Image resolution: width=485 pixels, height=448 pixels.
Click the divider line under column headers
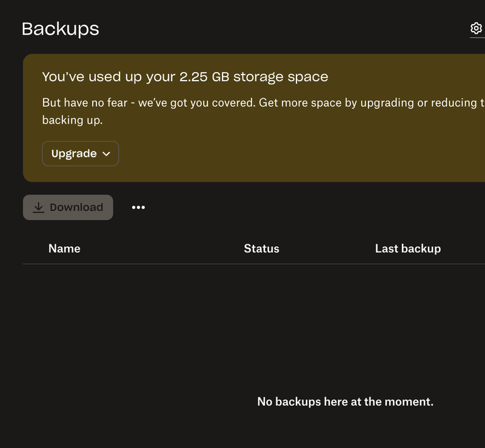pos(242,264)
